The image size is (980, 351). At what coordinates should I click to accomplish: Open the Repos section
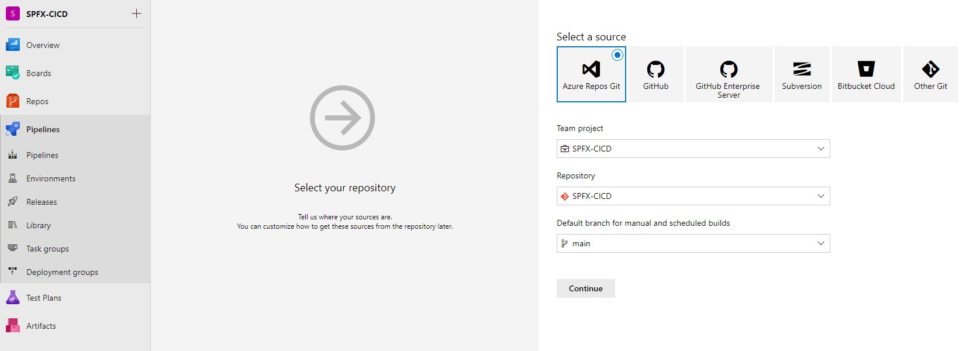[x=37, y=101]
